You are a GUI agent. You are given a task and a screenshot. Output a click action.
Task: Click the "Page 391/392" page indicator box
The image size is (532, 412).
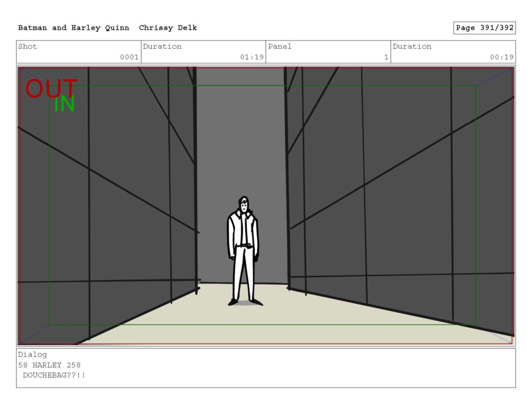[485, 28]
